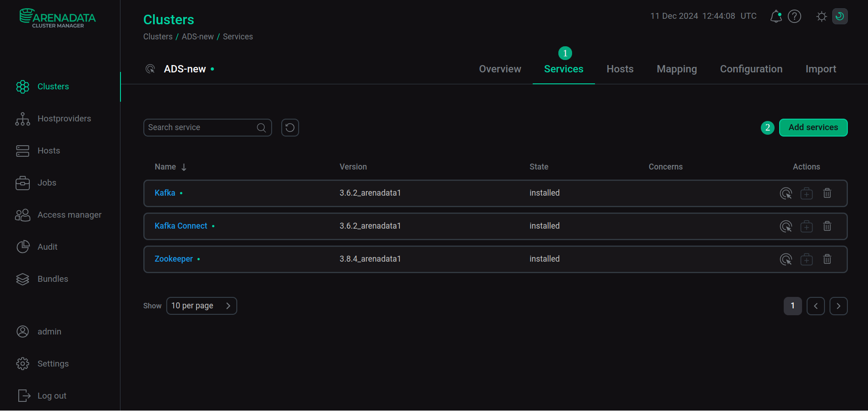Click maintenance mode icon for Kafka
The width and height of the screenshot is (868, 411).
pyautogui.click(x=807, y=193)
